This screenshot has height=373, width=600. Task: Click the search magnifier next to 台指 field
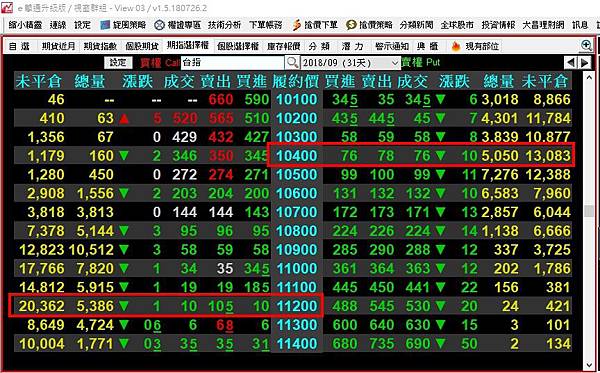(292, 62)
